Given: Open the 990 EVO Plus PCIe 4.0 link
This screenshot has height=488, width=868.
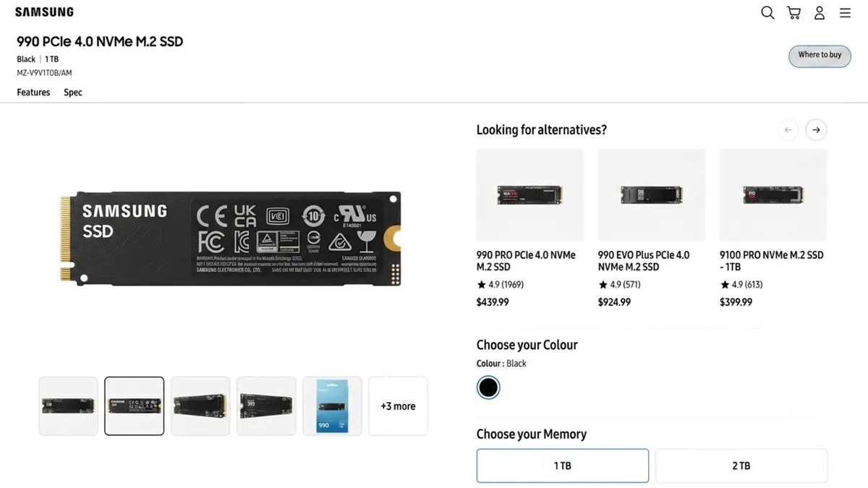Looking at the screenshot, I should (644, 261).
